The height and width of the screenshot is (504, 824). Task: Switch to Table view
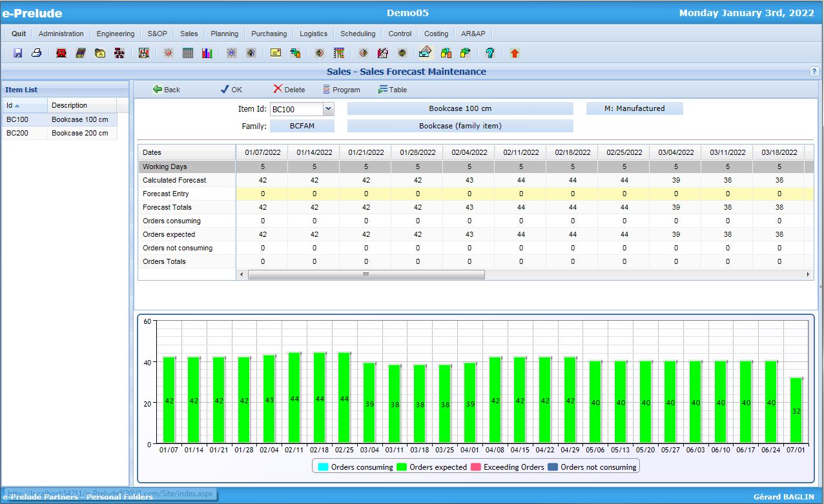point(393,90)
